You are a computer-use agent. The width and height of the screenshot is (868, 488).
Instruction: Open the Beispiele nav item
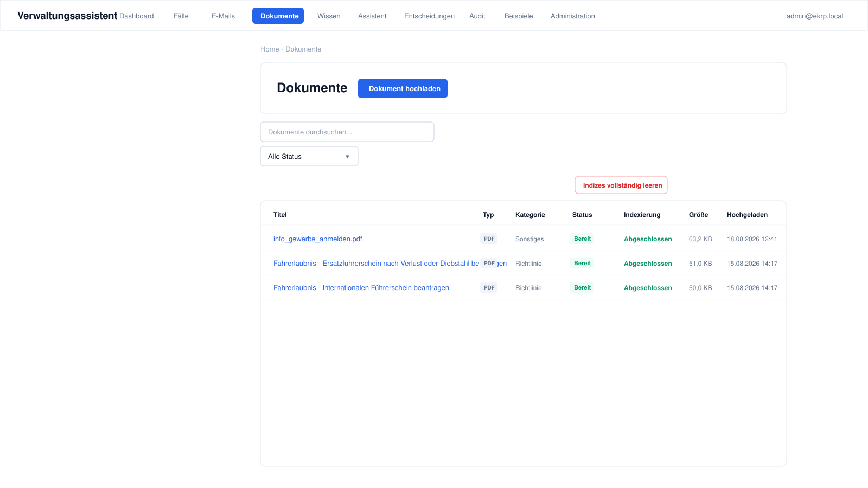tap(519, 16)
